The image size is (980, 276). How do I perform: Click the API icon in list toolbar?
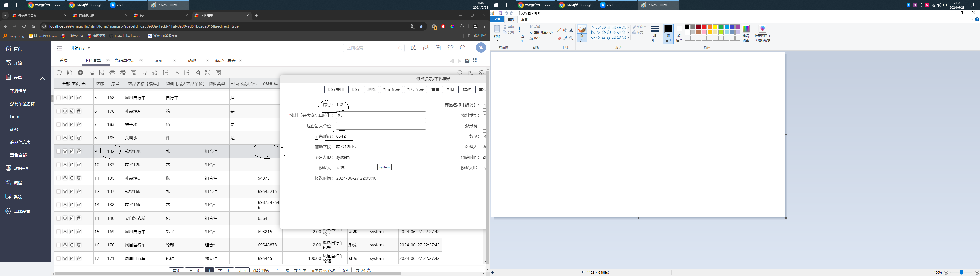pos(218,72)
